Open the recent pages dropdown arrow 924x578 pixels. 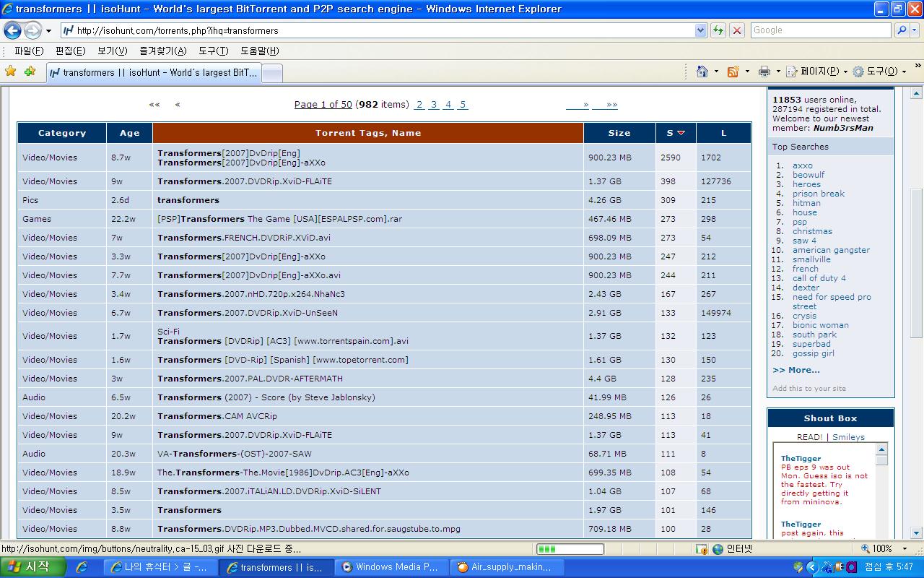pos(48,31)
